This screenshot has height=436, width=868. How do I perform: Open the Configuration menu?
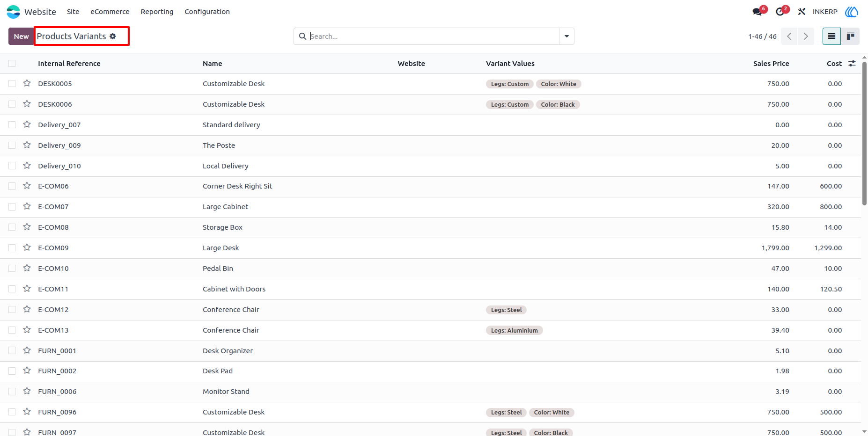(207, 12)
